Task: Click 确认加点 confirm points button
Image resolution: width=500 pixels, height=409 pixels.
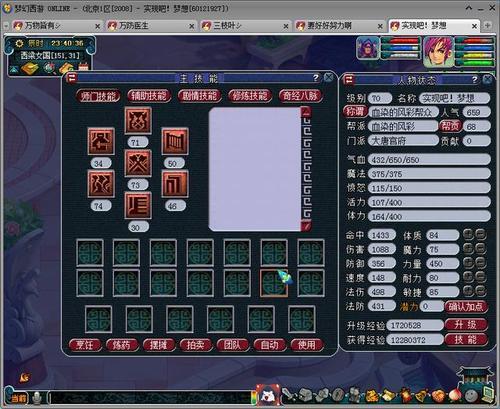Action: pyautogui.click(x=466, y=306)
